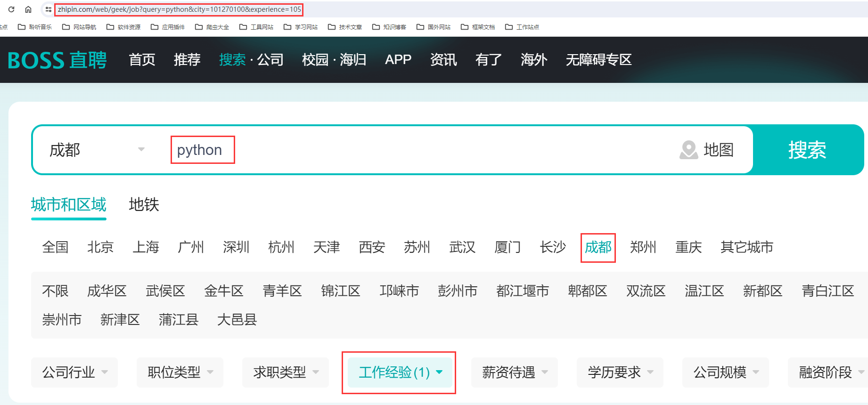The width and height of the screenshot is (868, 405).
Task: Open the 技术文章 bookmark folder
Action: pos(345,27)
